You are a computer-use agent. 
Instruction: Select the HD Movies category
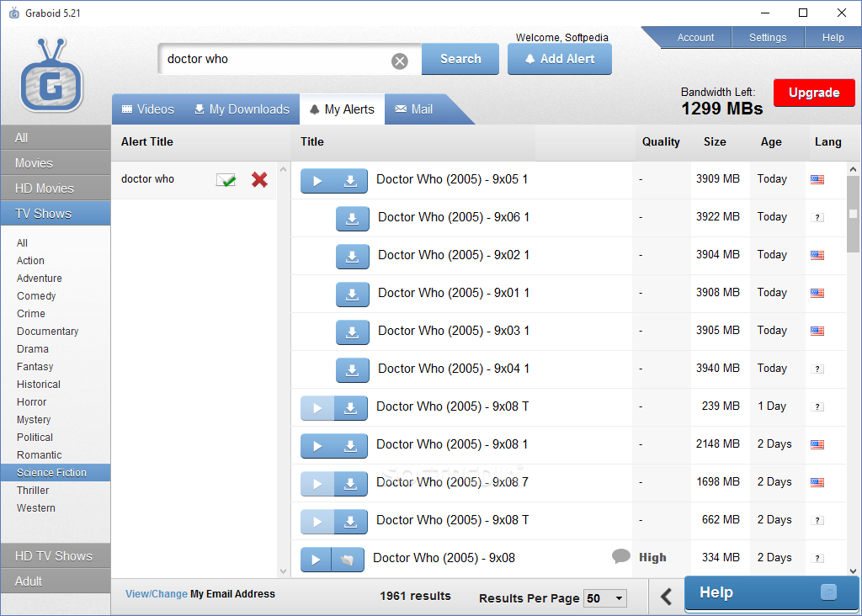56,189
